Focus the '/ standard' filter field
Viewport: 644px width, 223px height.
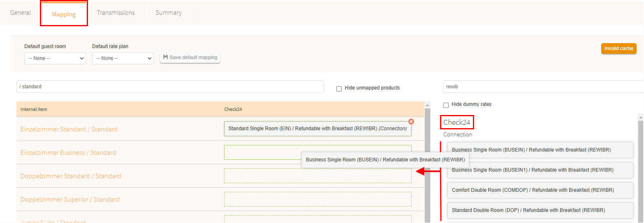(170, 87)
